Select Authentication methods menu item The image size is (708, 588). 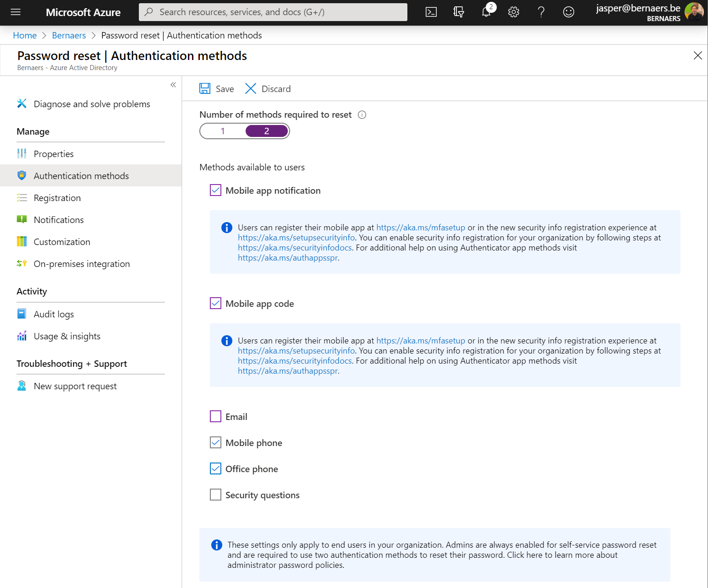[91, 175]
